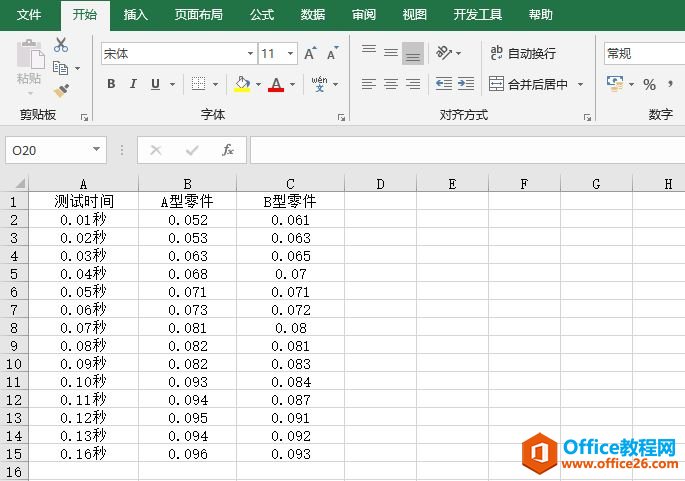The width and height of the screenshot is (685, 481).
Task: Toggle underline formatting
Action: coord(155,83)
